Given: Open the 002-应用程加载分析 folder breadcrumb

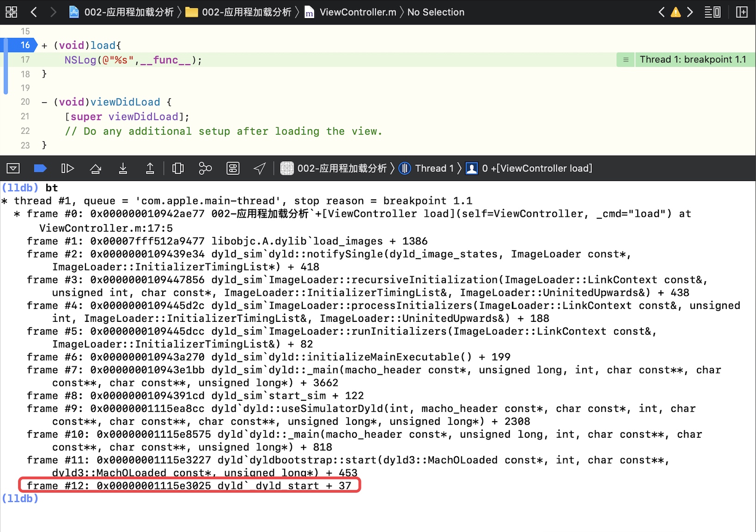Looking at the screenshot, I should coord(239,12).
